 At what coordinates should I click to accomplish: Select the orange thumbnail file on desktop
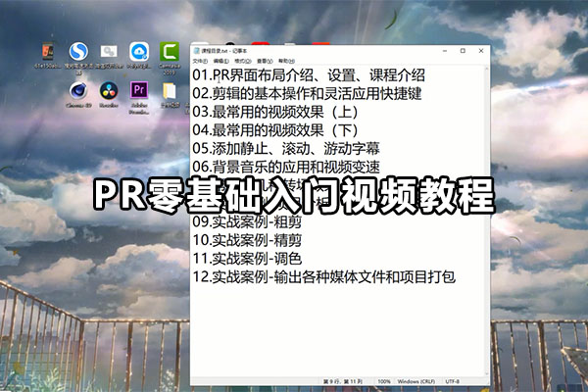click(48, 52)
